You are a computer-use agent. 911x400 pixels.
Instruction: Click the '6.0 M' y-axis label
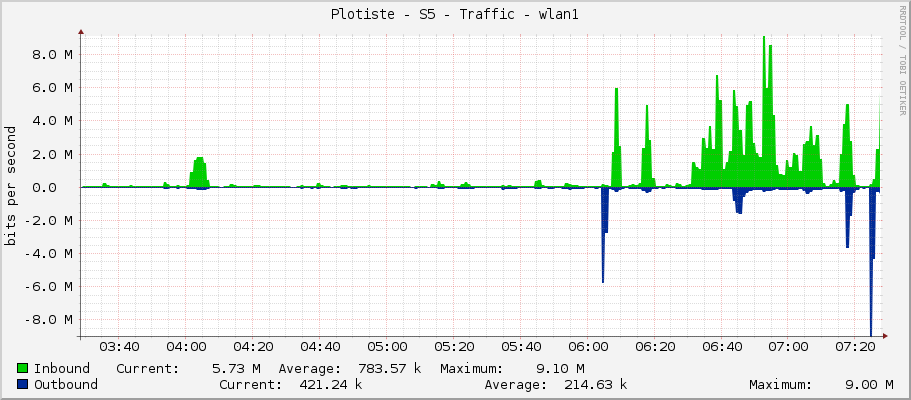coord(52,88)
